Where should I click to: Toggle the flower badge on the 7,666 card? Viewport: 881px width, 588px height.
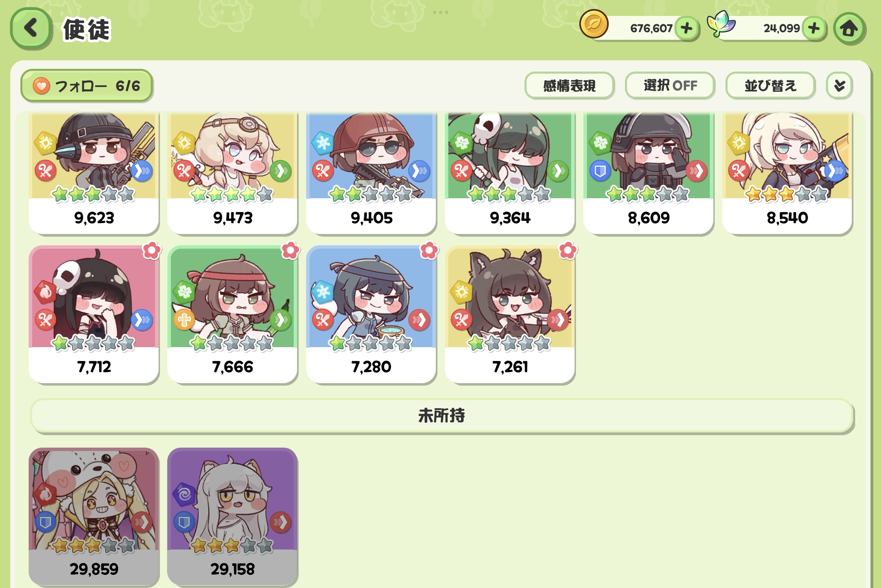pyautogui.click(x=291, y=251)
